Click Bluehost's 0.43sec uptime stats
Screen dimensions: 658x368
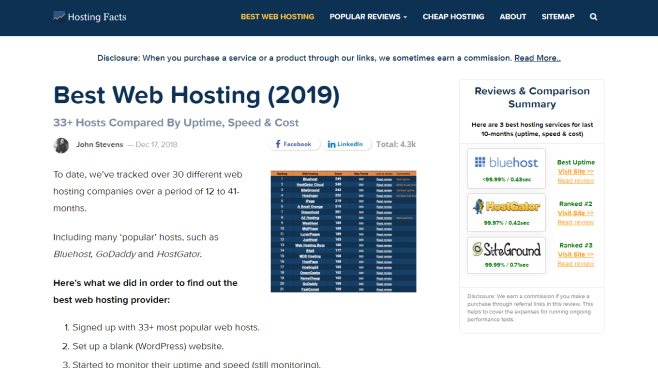click(507, 180)
